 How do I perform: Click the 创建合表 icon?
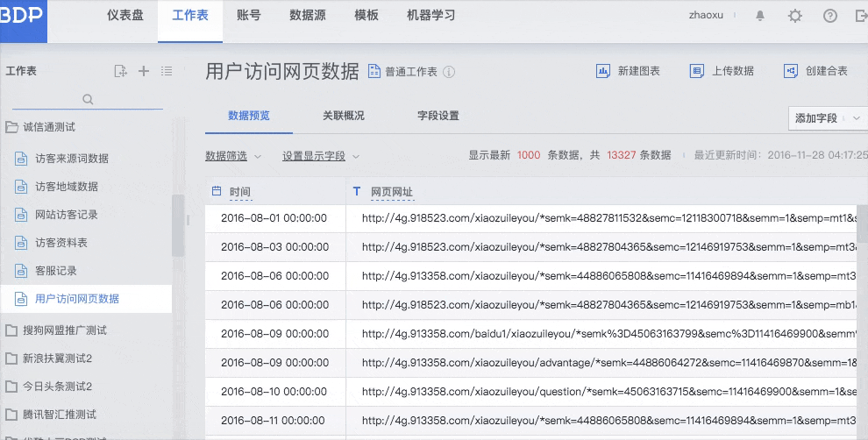coord(791,71)
